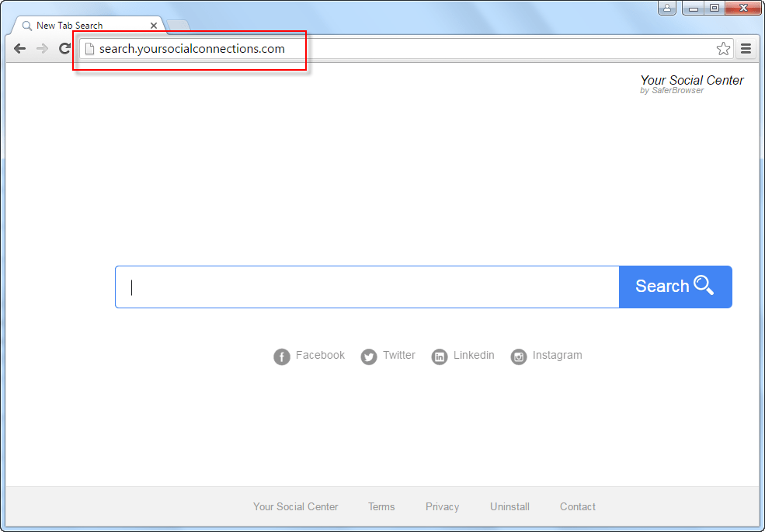Image resolution: width=765 pixels, height=532 pixels.
Task: Click the page icon in the address bar
Action: click(x=89, y=48)
